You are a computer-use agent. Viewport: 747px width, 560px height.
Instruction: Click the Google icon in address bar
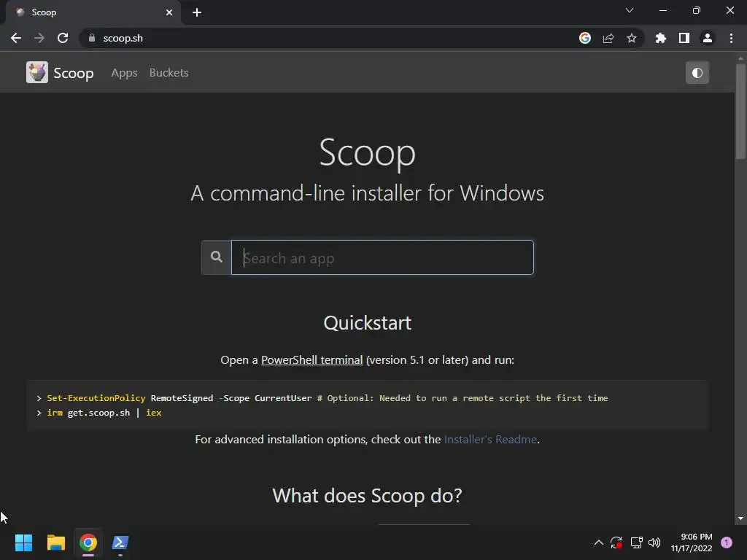tap(585, 38)
